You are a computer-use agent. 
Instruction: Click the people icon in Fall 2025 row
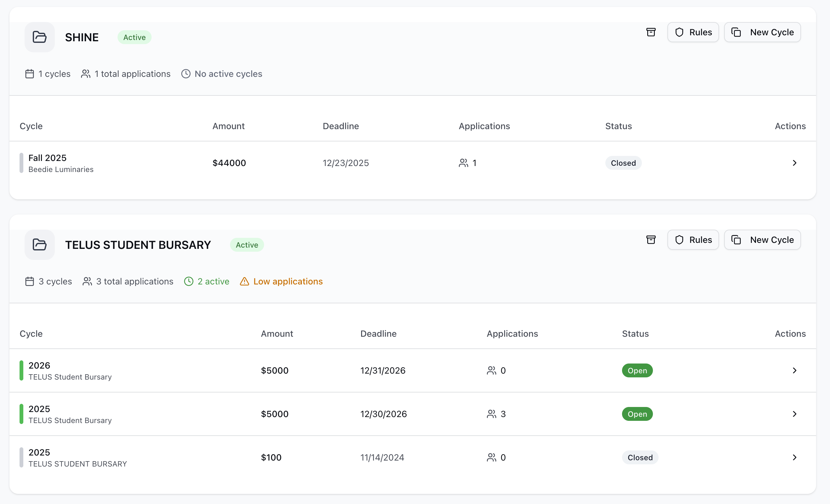464,163
